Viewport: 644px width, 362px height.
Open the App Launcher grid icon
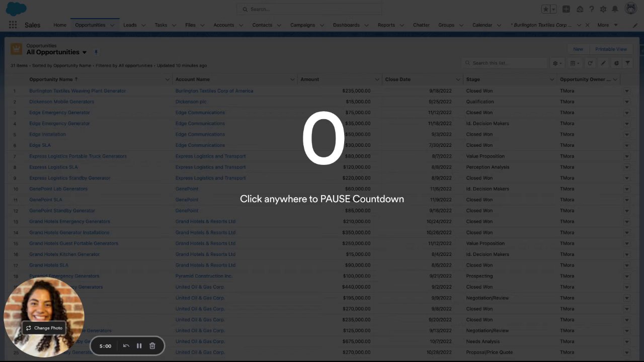point(13,25)
